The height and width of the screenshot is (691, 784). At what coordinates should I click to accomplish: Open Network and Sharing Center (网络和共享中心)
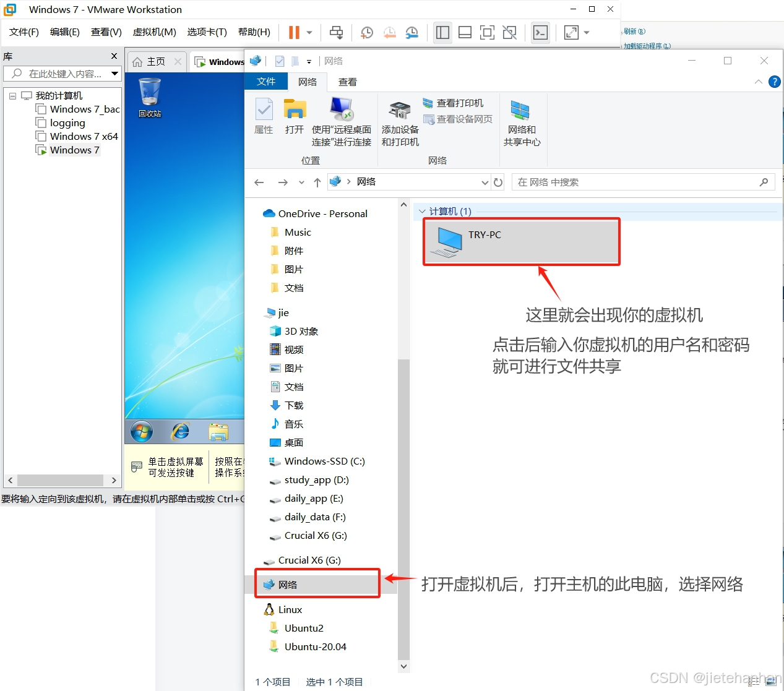click(x=522, y=124)
